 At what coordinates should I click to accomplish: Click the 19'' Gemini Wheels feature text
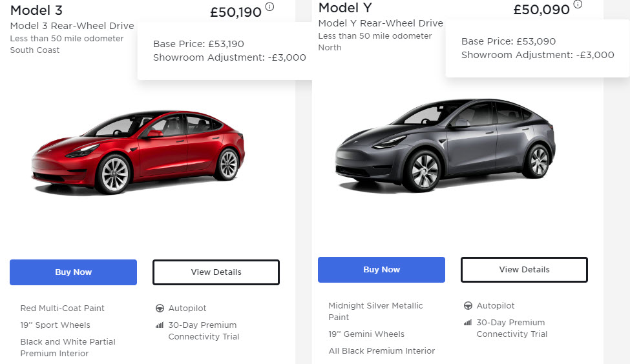(x=366, y=334)
